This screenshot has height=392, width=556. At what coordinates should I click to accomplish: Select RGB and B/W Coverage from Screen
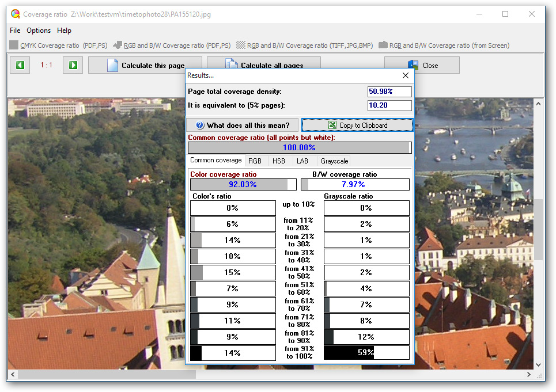(x=444, y=45)
